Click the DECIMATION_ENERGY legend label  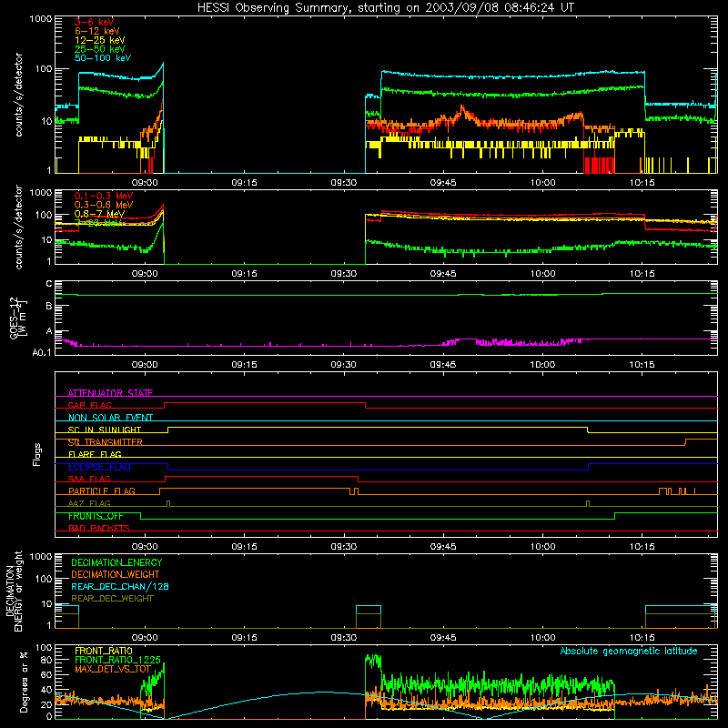click(116, 562)
